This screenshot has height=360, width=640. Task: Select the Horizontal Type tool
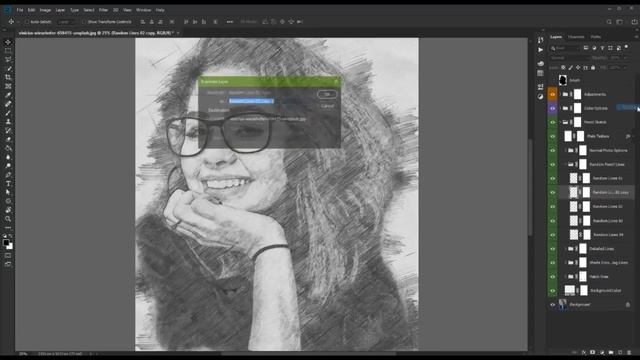coord(8,184)
